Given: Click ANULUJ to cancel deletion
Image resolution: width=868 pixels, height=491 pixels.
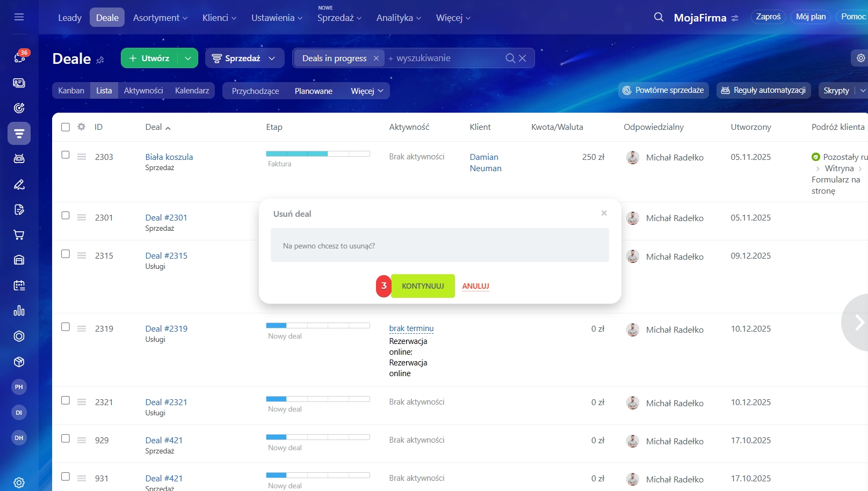Looking at the screenshot, I should (x=475, y=286).
